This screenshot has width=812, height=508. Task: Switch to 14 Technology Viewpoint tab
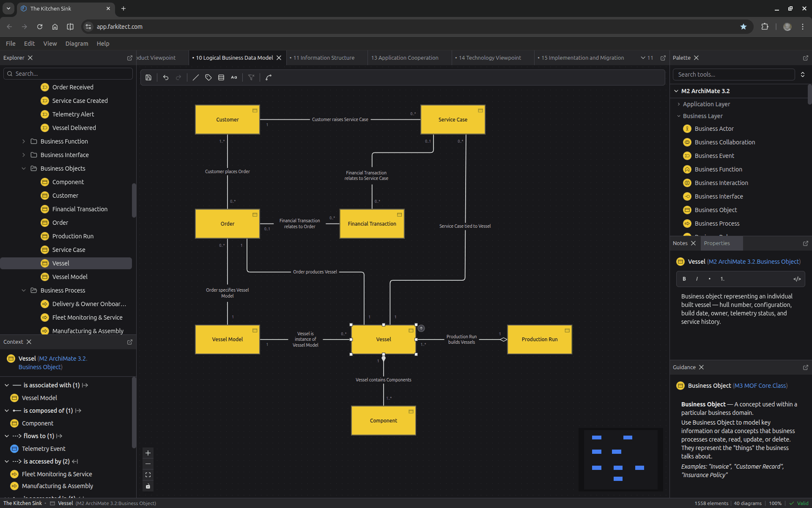click(x=490, y=58)
